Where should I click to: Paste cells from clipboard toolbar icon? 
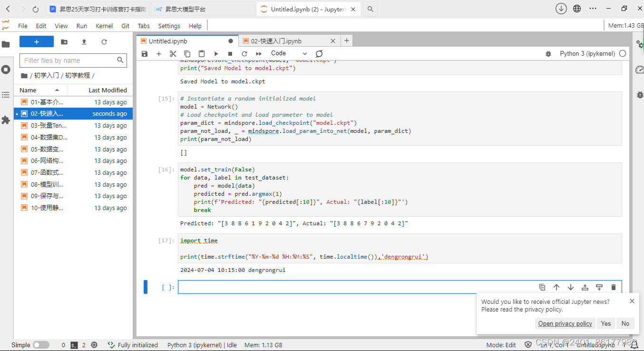(x=202, y=54)
